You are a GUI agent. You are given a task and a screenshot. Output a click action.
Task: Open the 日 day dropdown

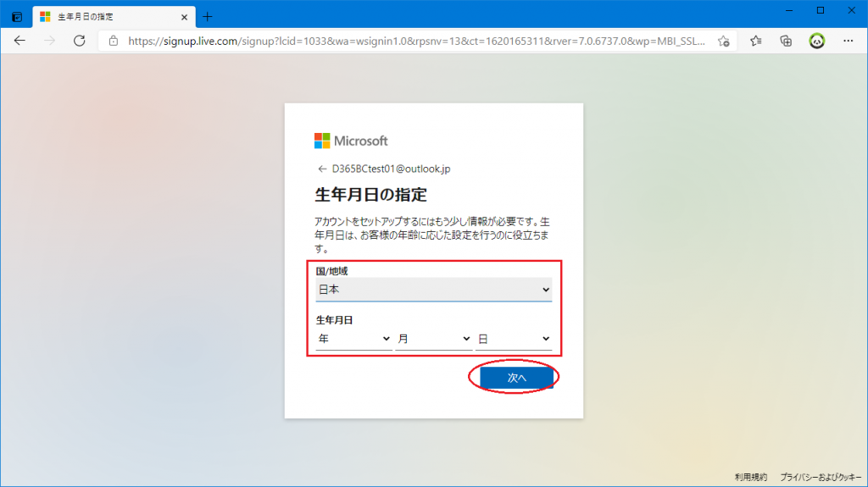(514, 339)
